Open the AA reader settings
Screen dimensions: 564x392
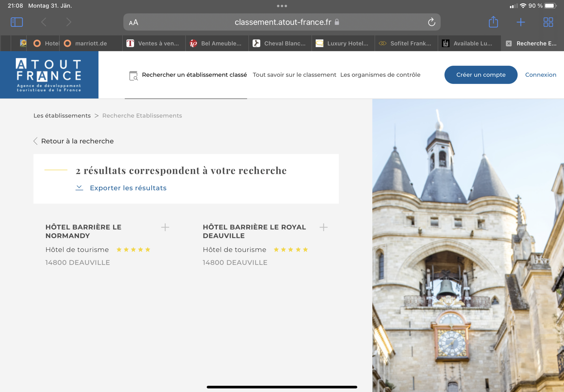click(x=133, y=22)
